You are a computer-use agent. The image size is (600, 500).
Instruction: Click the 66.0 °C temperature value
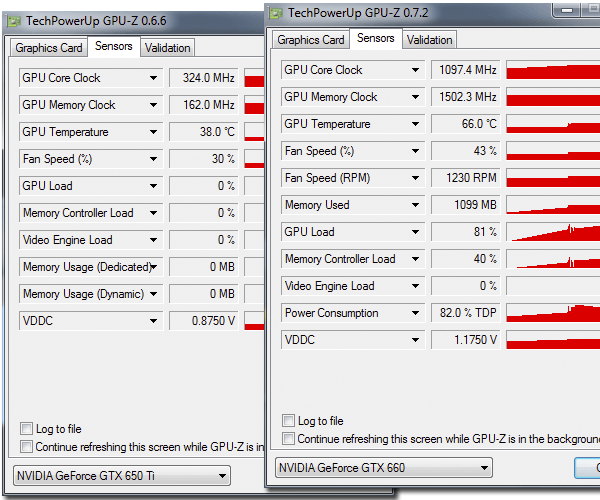(466, 124)
